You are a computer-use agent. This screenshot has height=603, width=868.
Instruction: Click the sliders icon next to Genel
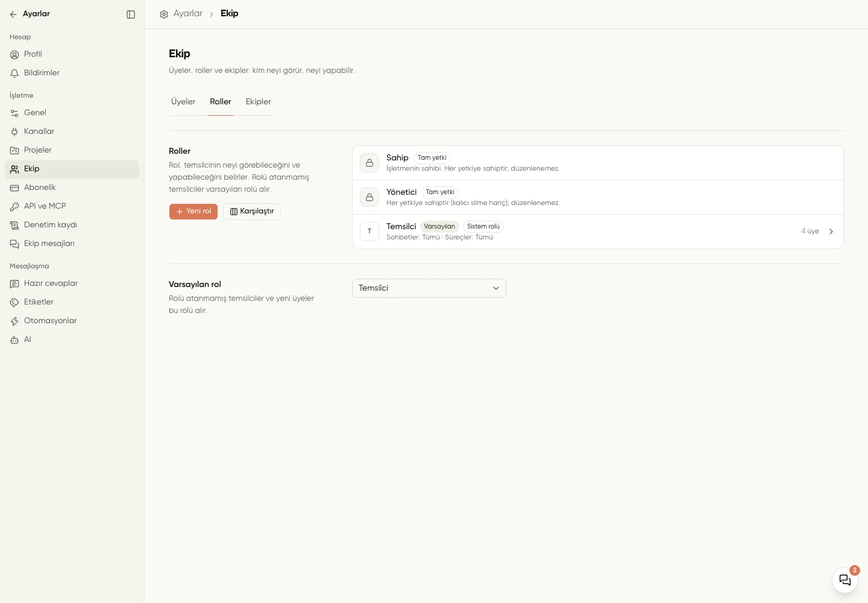click(x=14, y=113)
